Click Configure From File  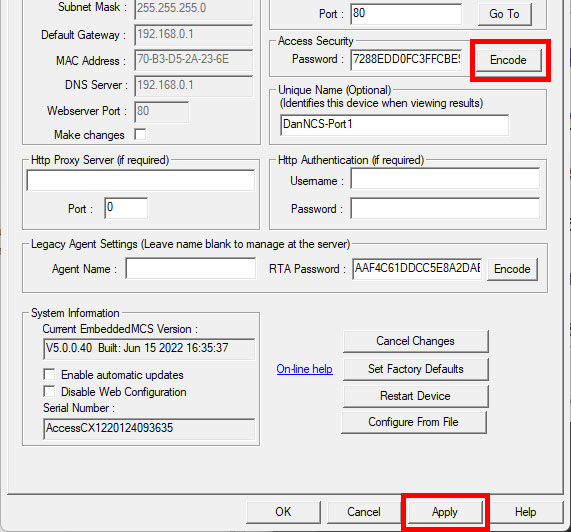(x=414, y=422)
